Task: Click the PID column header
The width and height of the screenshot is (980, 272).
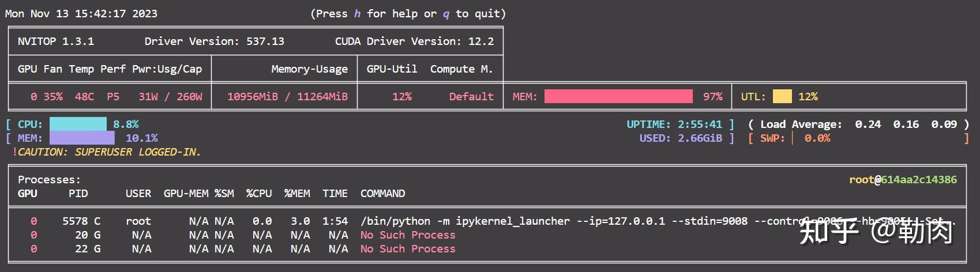Action: click(78, 194)
